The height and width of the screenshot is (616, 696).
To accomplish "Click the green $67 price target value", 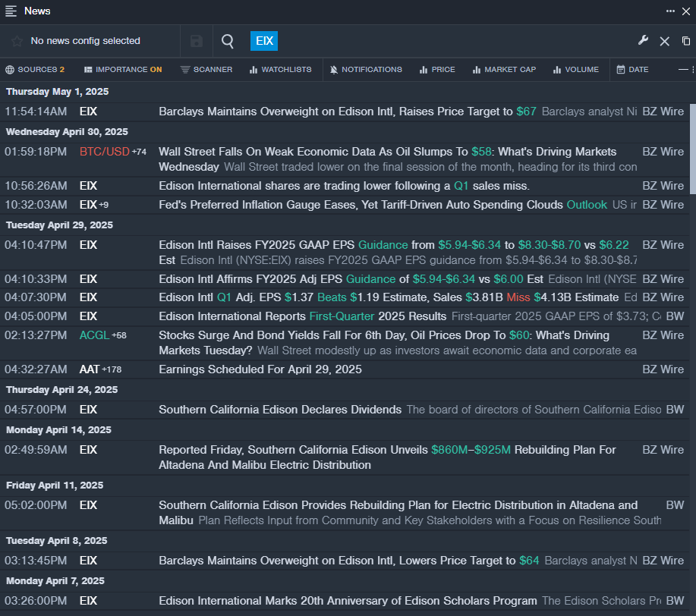I will 527,112.
